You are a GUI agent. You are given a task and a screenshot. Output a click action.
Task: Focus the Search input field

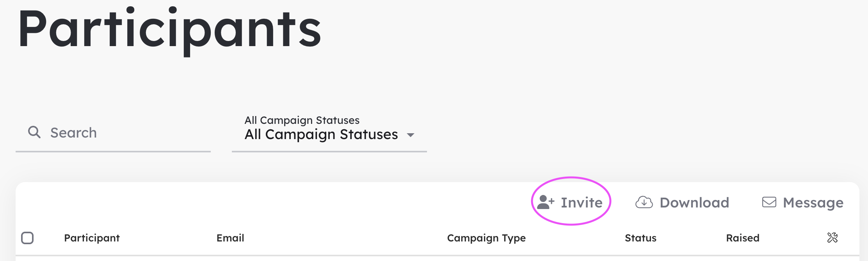coord(113,133)
